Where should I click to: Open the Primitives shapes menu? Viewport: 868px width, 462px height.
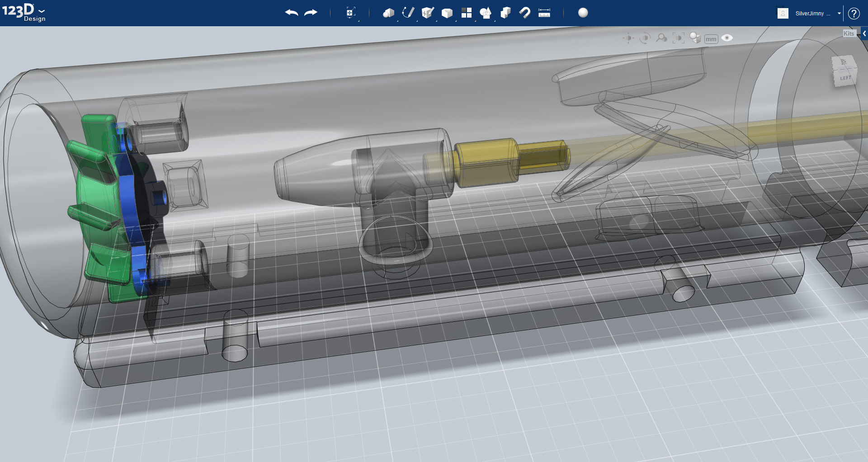point(388,13)
